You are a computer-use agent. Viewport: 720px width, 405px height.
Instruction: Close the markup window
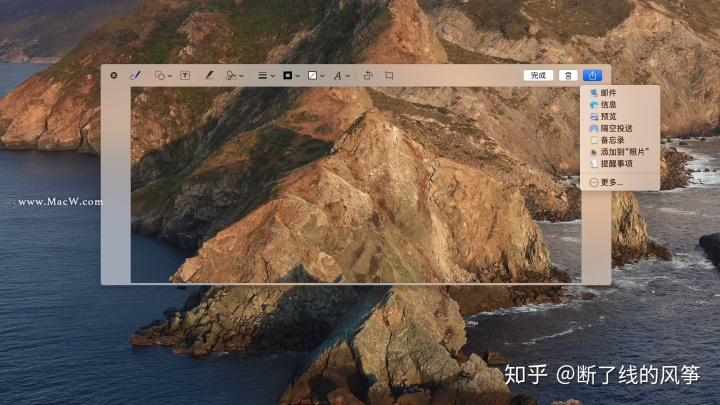click(x=114, y=75)
